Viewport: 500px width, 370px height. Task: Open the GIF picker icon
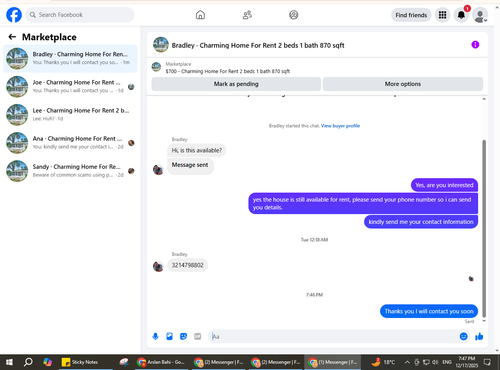[198, 336]
